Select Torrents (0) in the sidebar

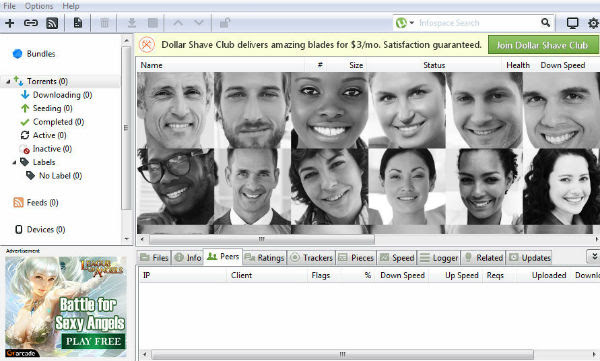pyautogui.click(x=47, y=81)
